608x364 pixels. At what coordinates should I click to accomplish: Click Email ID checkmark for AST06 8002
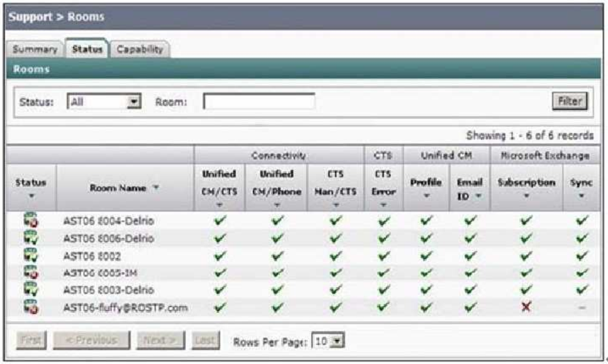click(470, 255)
